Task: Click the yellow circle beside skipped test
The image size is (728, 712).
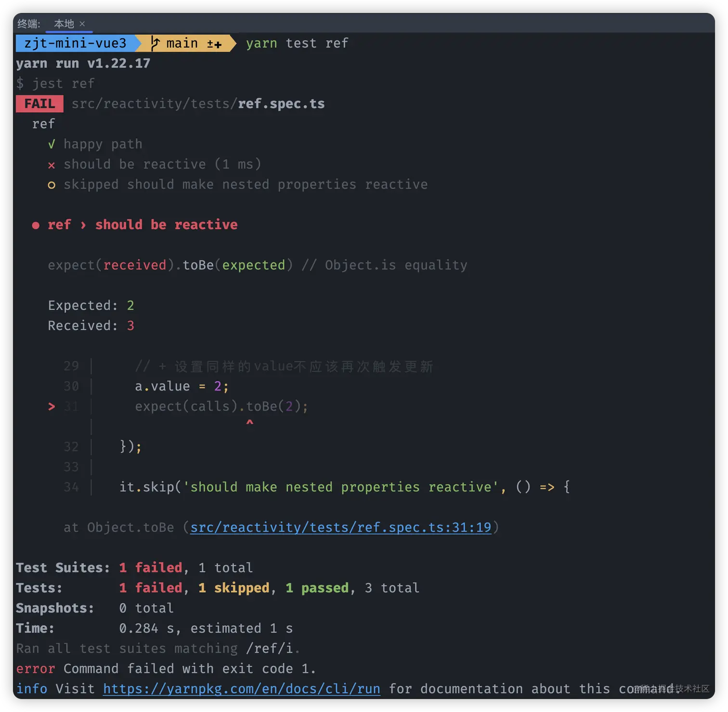Action: coord(52,185)
